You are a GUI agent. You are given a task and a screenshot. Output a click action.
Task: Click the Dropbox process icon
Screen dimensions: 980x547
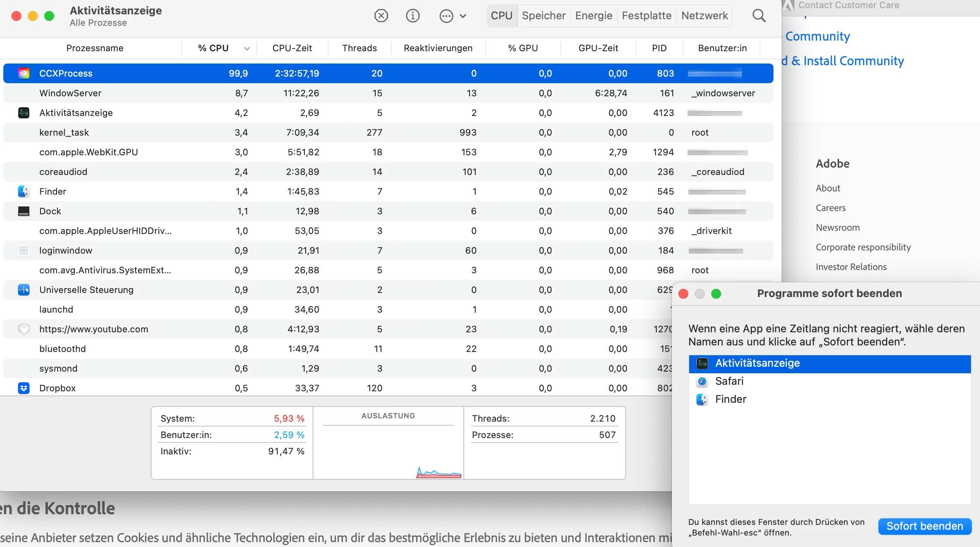(x=24, y=388)
